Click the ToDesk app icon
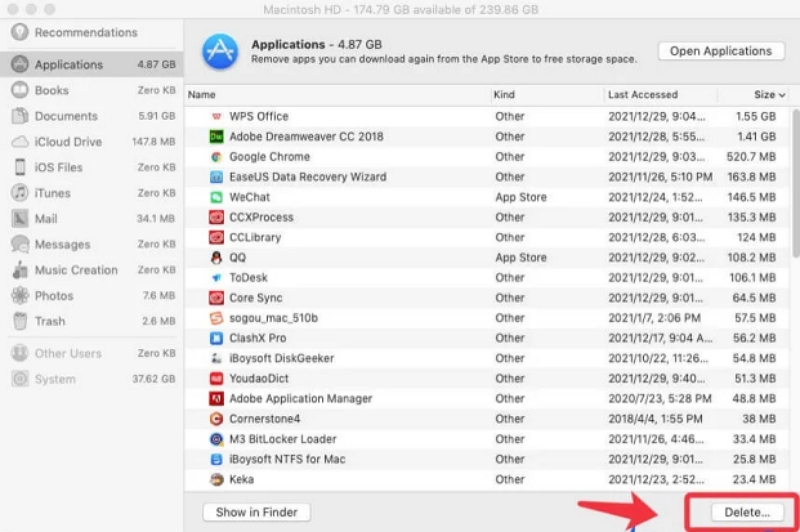Viewport: 800px width, 532px height. [x=216, y=277]
